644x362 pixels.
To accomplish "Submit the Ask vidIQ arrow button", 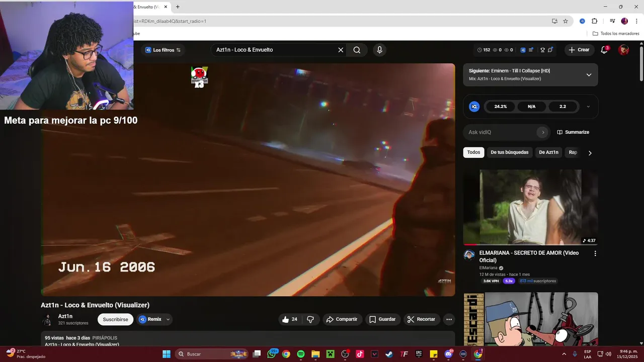I will 543,132.
